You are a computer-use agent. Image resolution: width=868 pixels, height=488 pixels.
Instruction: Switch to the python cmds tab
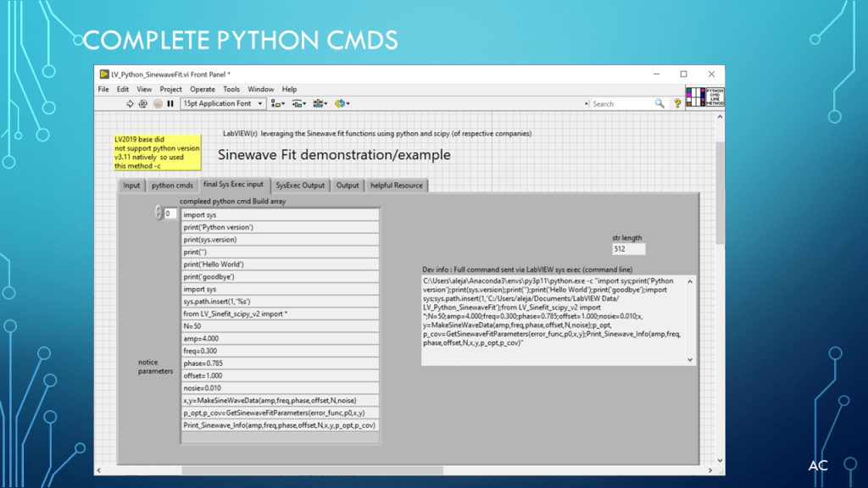tap(172, 186)
